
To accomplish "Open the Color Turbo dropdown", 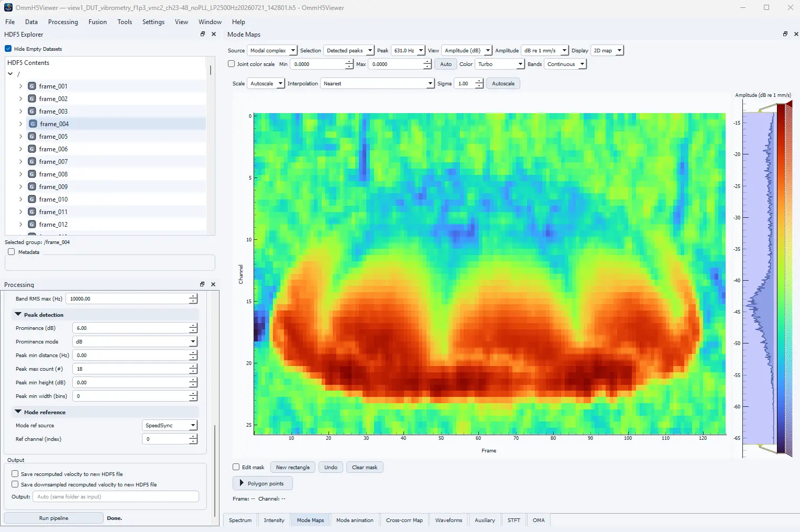I will pyautogui.click(x=500, y=64).
